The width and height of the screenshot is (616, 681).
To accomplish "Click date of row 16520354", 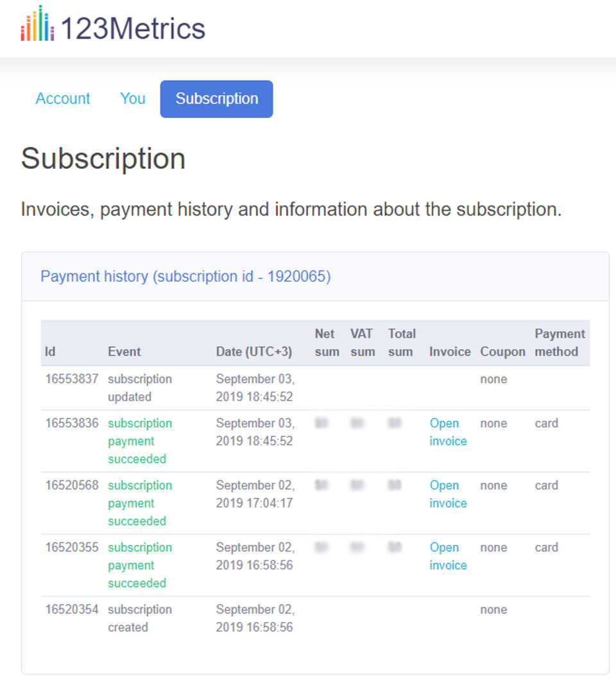I will [255, 619].
